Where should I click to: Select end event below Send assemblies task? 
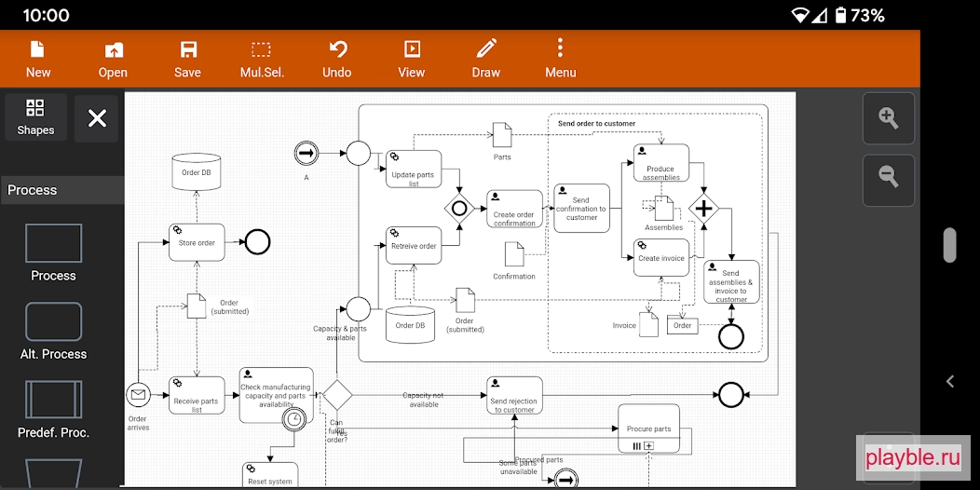click(731, 336)
